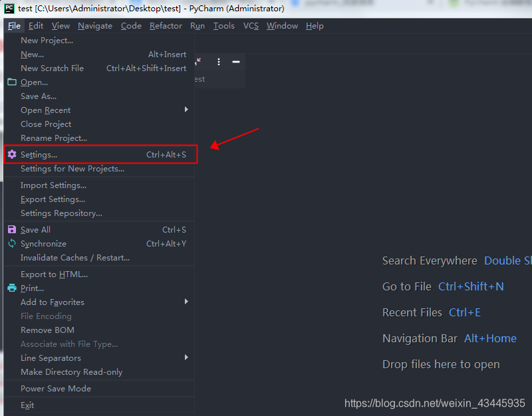The height and width of the screenshot is (416, 532).
Task: Open the Window menu
Action: pos(282,26)
